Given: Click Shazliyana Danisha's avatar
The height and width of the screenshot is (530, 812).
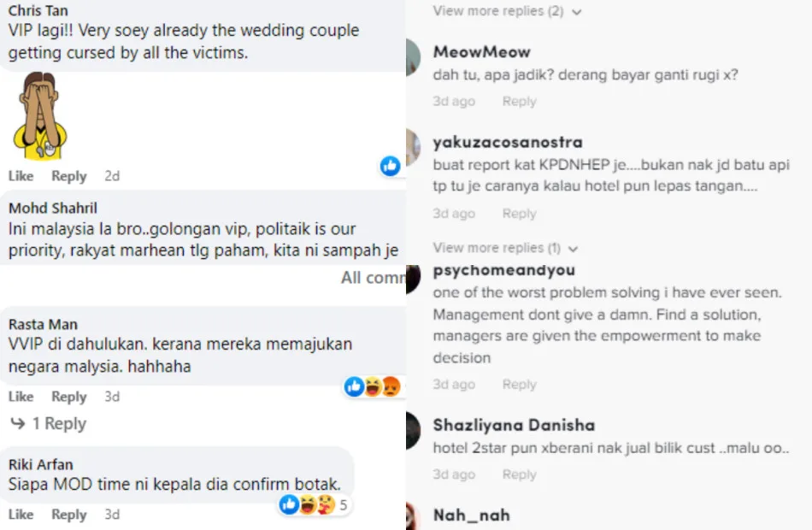Looking at the screenshot, I should [413, 430].
